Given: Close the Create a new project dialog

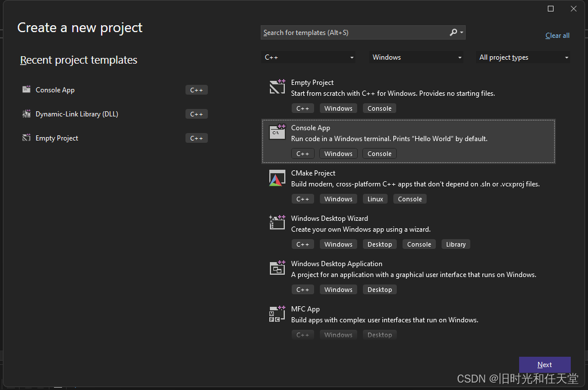Looking at the screenshot, I should [x=574, y=9].
